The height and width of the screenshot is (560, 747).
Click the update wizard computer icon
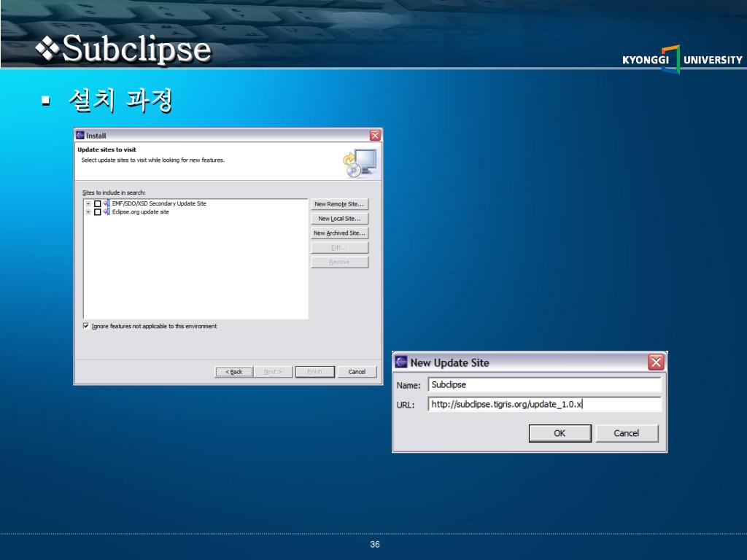tap(360, 163)
